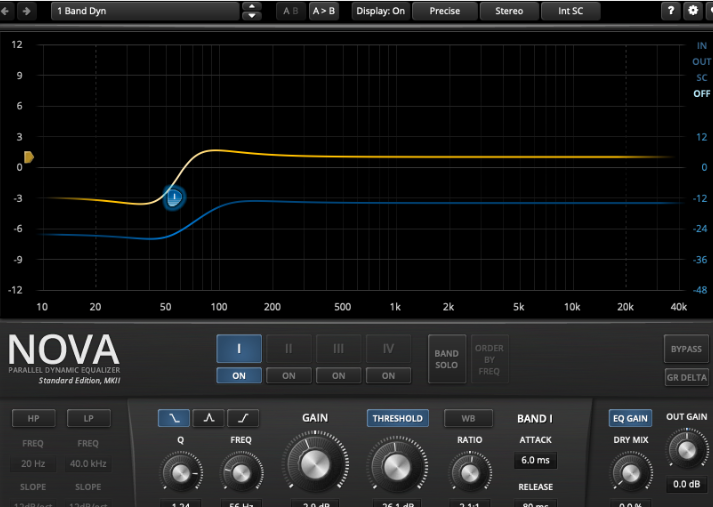Screen dimensions: 713x507
Task: Open the 1 Band Dyn preset dropdown
Action: click(x=145, y=11)
